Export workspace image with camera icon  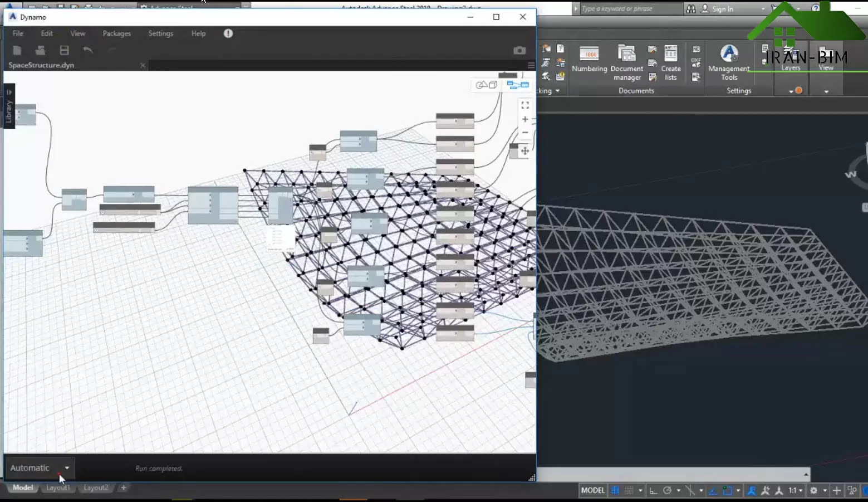[519, 51]
